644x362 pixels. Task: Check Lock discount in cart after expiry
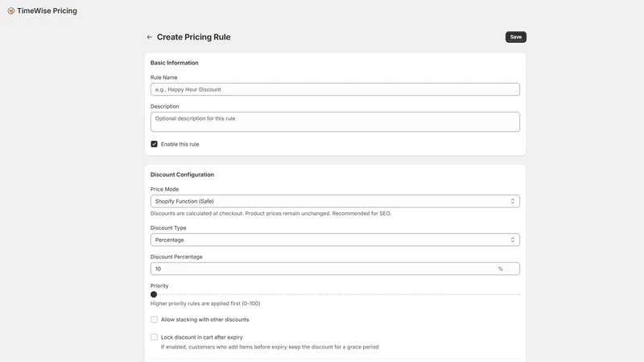(x=154, y=337)
